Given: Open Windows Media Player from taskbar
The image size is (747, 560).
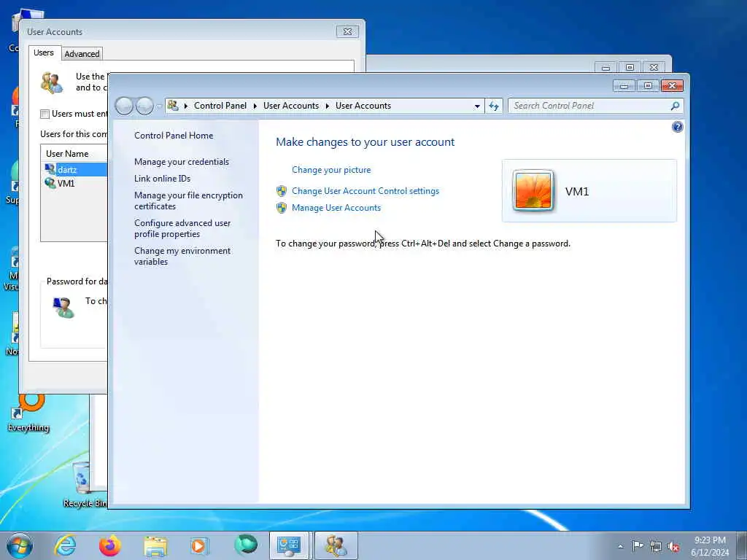Looking at the screenshot, I should [x=200, y=545].
